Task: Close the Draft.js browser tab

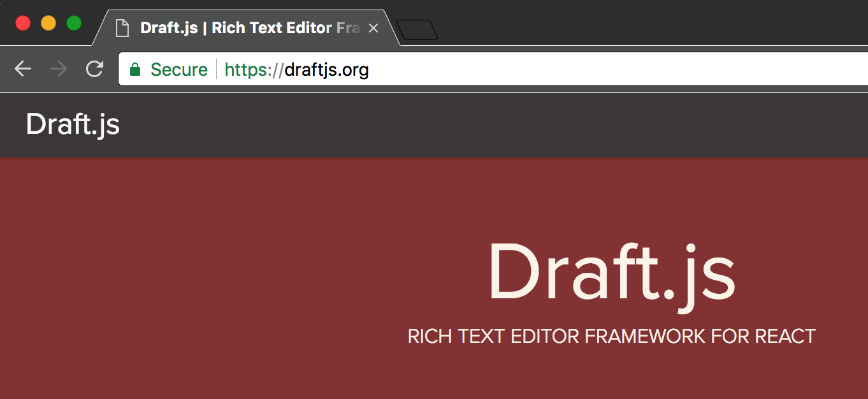Action: pos(374,28)
